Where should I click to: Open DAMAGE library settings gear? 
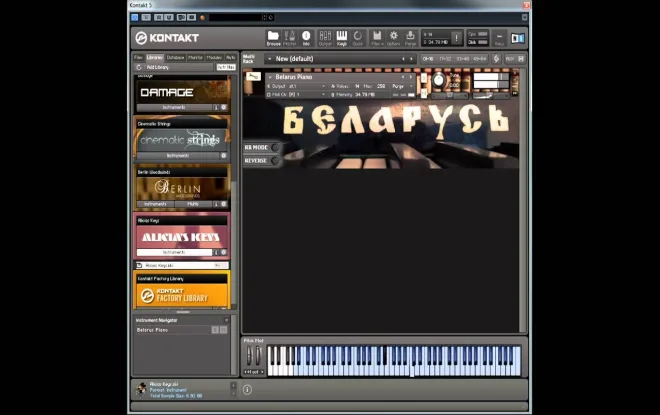pyautogui.click(x=224, y=107)
